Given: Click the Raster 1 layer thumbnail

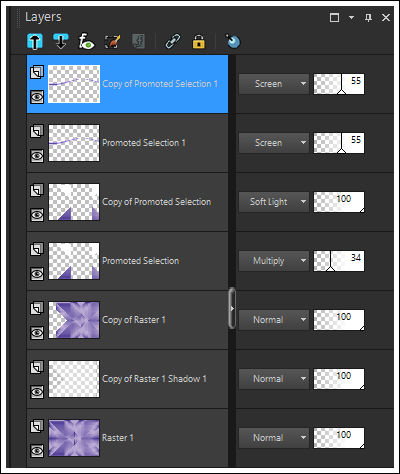Looking at the screenshot, I should click(74, 438).
